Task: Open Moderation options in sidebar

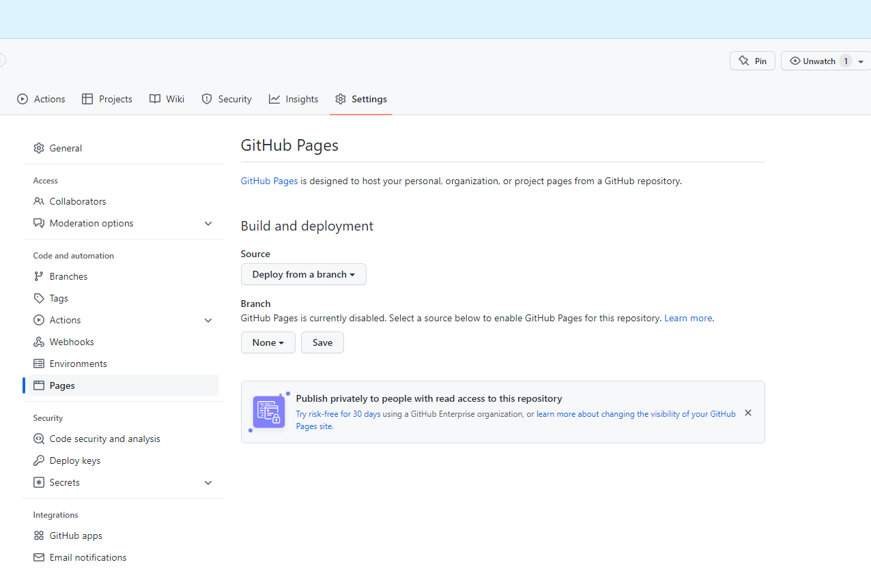Action: coord(124,223)
